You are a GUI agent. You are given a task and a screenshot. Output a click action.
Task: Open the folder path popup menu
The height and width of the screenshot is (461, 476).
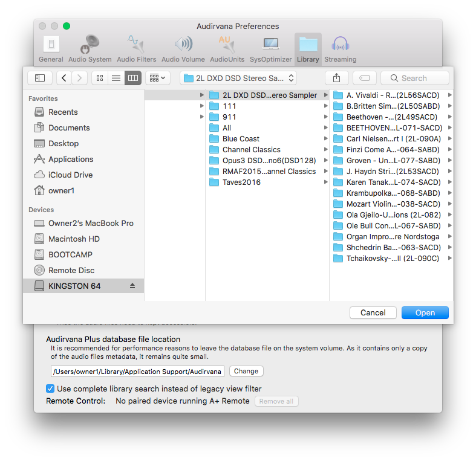[238, 79]
